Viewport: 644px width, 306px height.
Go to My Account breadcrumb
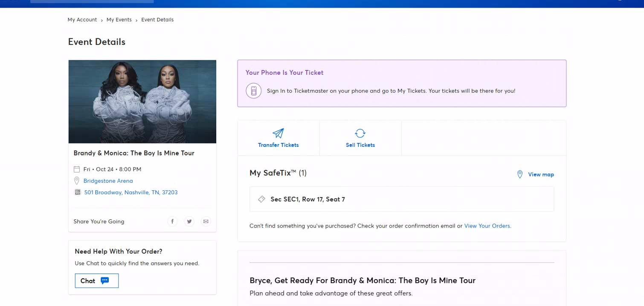pyautogui.click(x=82, y=20)
